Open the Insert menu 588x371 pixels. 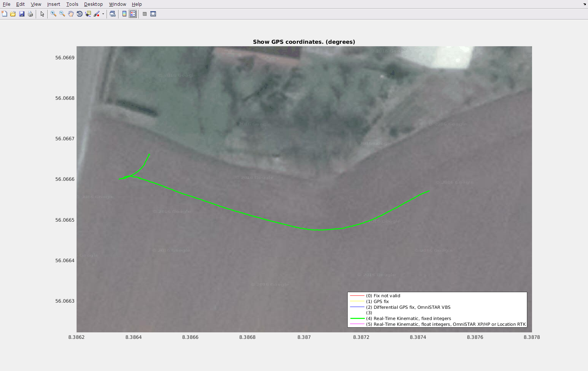click(x=53, y=4)
